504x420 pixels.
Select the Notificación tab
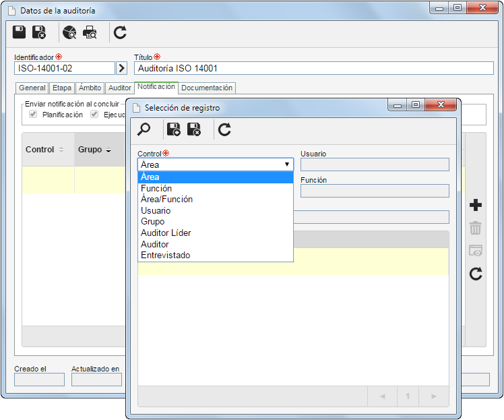[156, 87]
